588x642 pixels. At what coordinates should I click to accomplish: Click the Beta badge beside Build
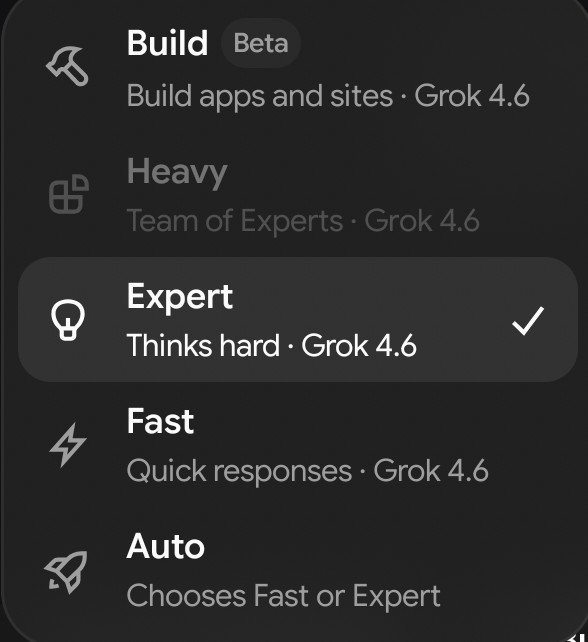(261, 43)
